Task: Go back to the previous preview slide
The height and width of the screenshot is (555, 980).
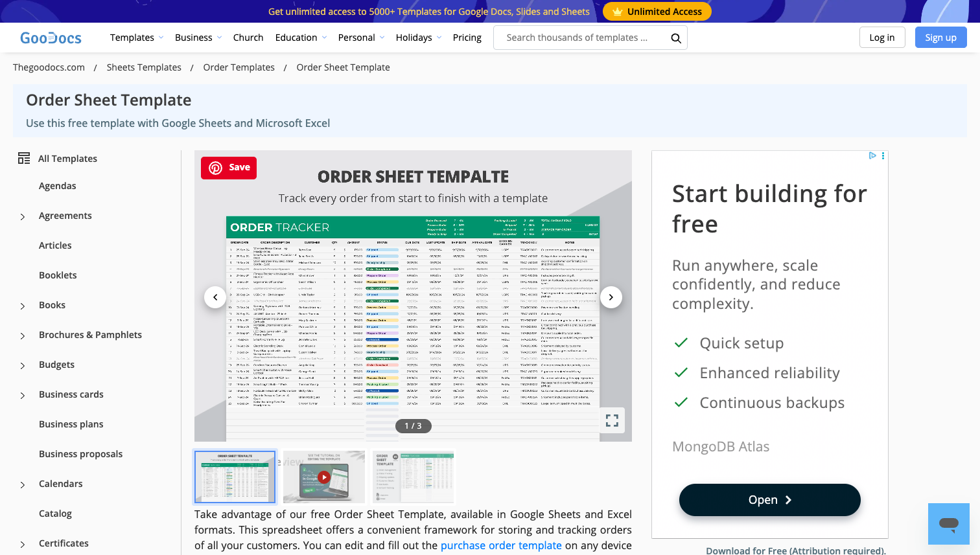Action: (215, 297)
